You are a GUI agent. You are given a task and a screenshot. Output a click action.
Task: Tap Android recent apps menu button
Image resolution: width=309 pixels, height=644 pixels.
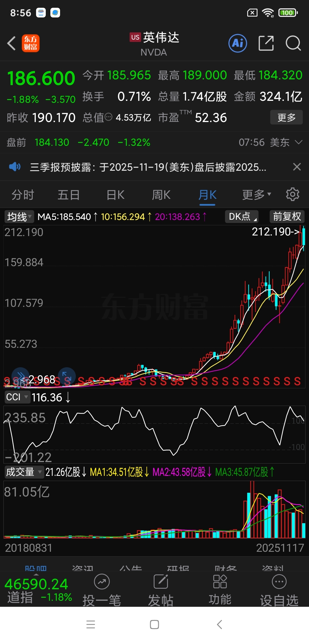(x=91, y=625)
